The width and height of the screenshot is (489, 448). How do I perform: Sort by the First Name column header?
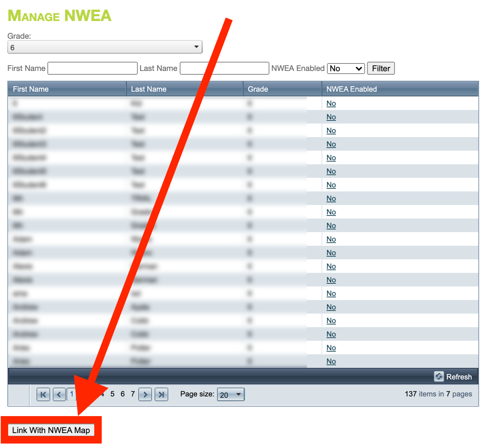click(31, 89)
